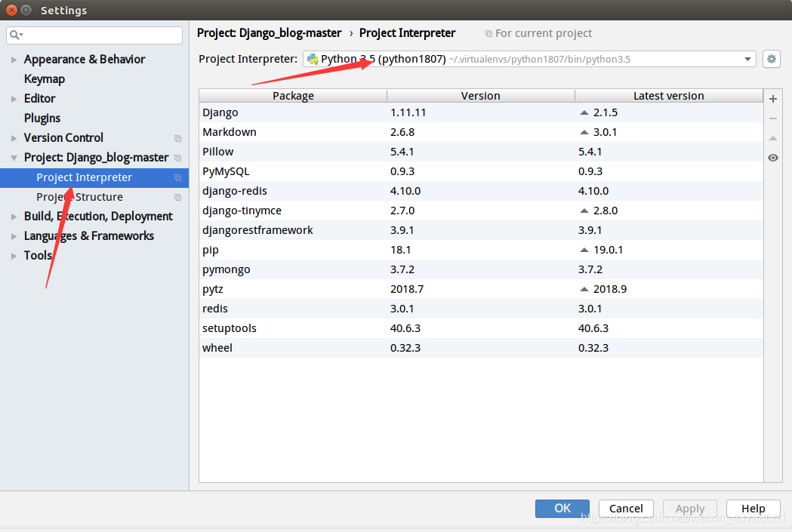Image resolution: width=792 pixels, height=532 pixels.
Task: Select the pip package row
Action: pyautogui.click(x=481, y=250)
